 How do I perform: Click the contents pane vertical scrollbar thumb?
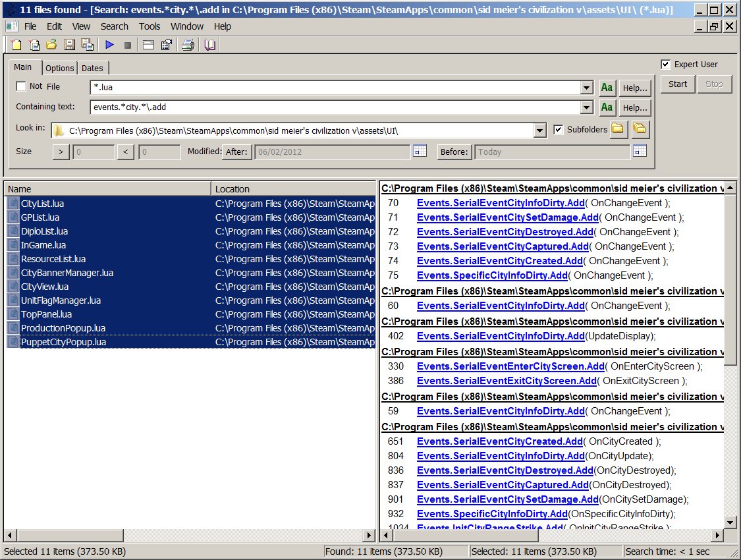(x=730, y=279)
